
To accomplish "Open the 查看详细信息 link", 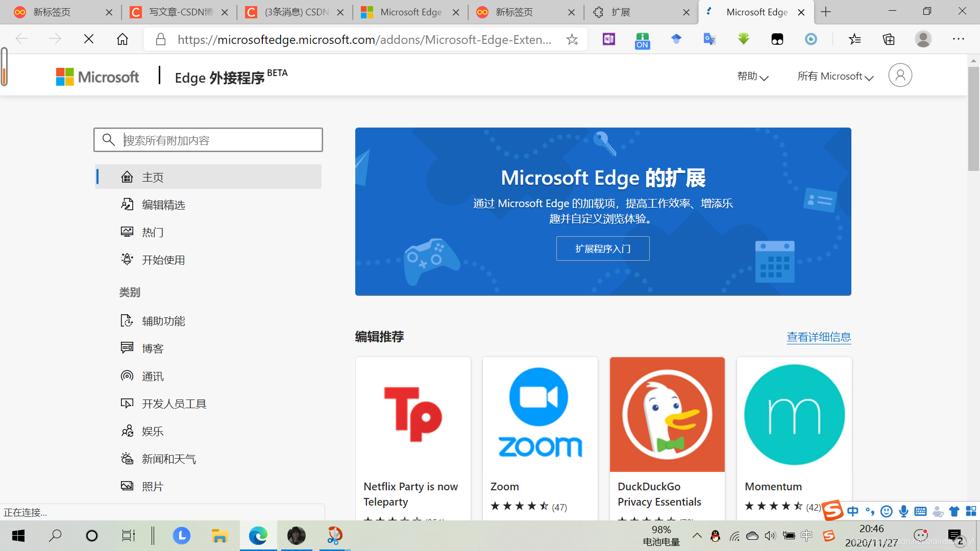I will (x=818, y=337).
